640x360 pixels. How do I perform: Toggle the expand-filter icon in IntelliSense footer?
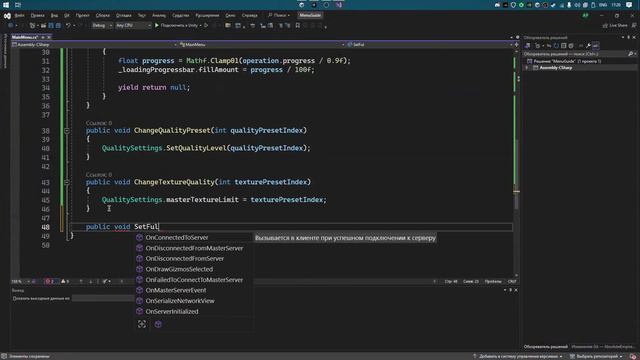pyautogui.click(x=142, y=324)
